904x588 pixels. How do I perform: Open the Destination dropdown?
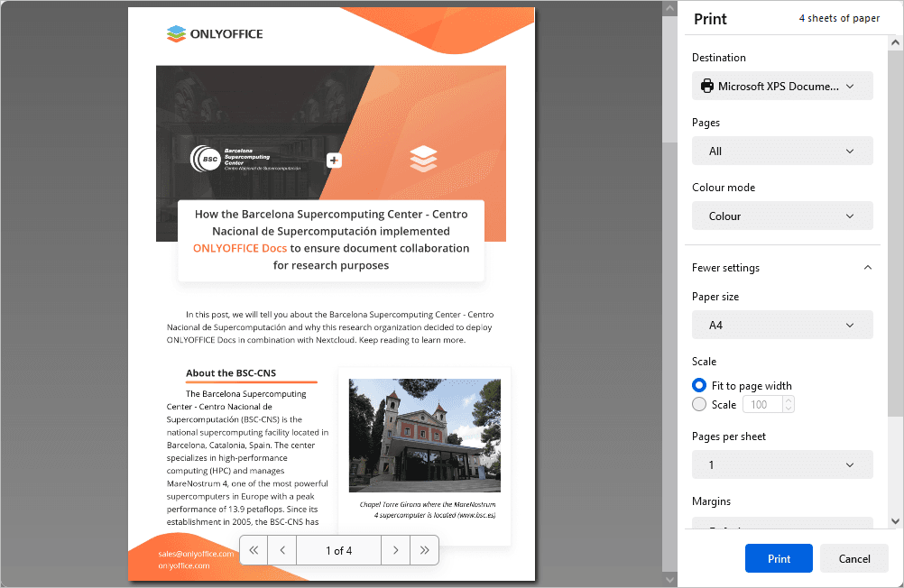(x=782, y=86)
